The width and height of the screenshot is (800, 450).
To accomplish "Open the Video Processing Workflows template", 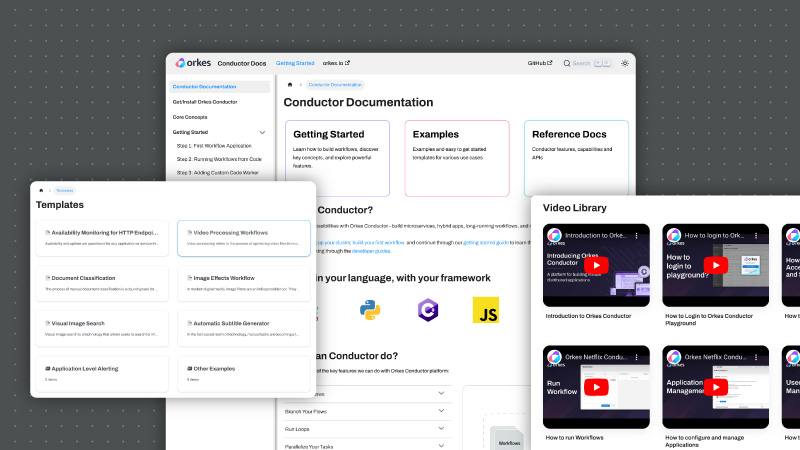I will 244,238.
